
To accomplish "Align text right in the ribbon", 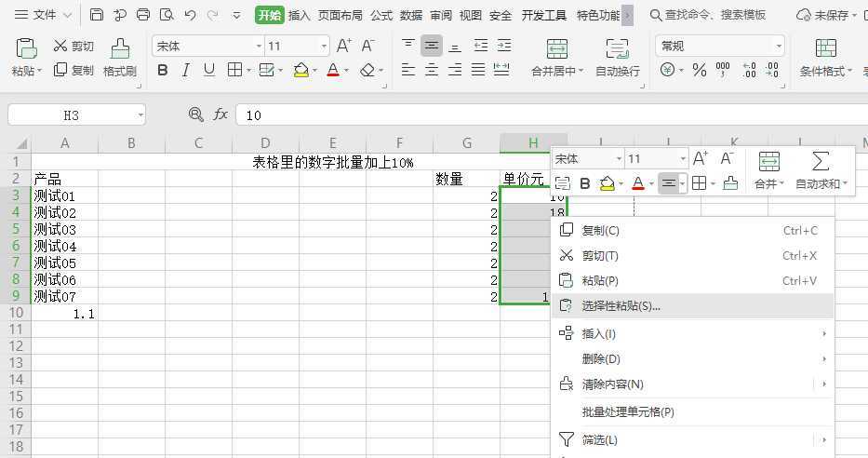I will point(455,69).
